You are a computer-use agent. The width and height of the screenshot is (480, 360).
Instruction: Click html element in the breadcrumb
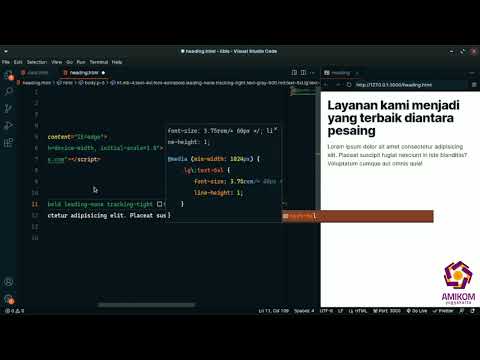[x=66, y=83]
